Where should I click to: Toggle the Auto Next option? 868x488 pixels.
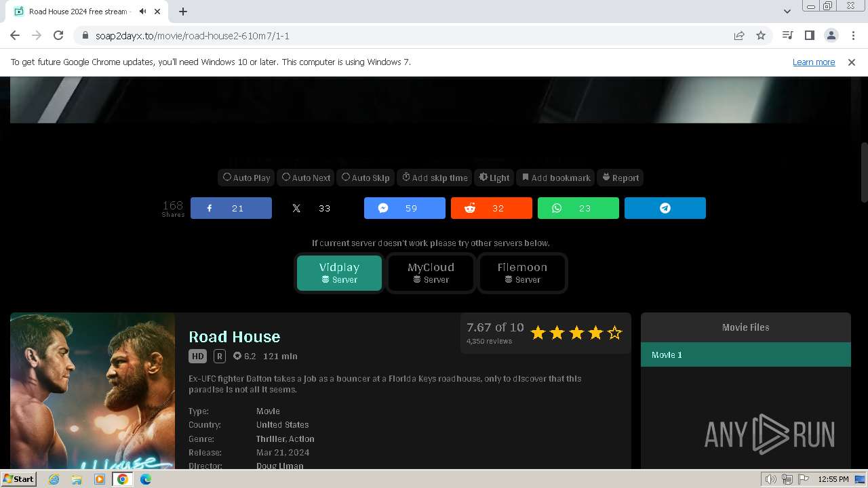point(306,178)
